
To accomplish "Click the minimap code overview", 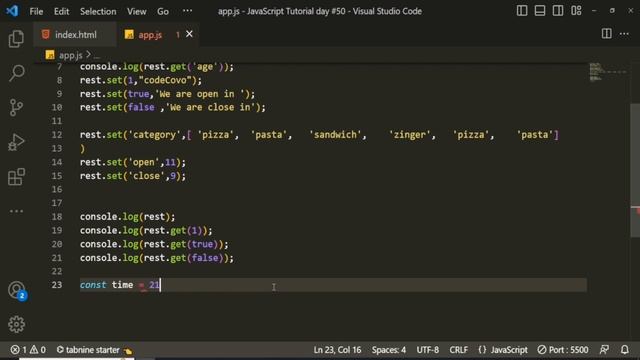I will [x=607, y=72].
